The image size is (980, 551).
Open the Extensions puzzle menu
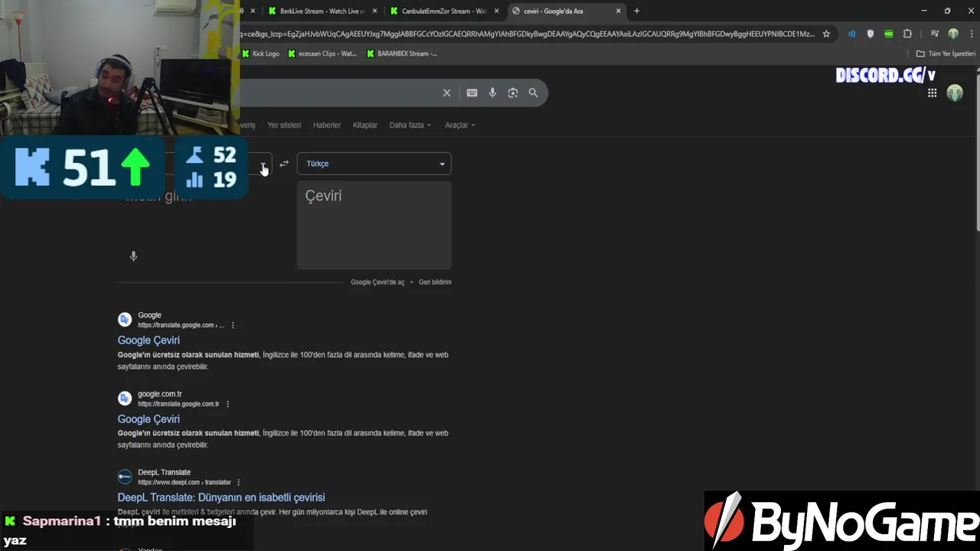[907, 34]
